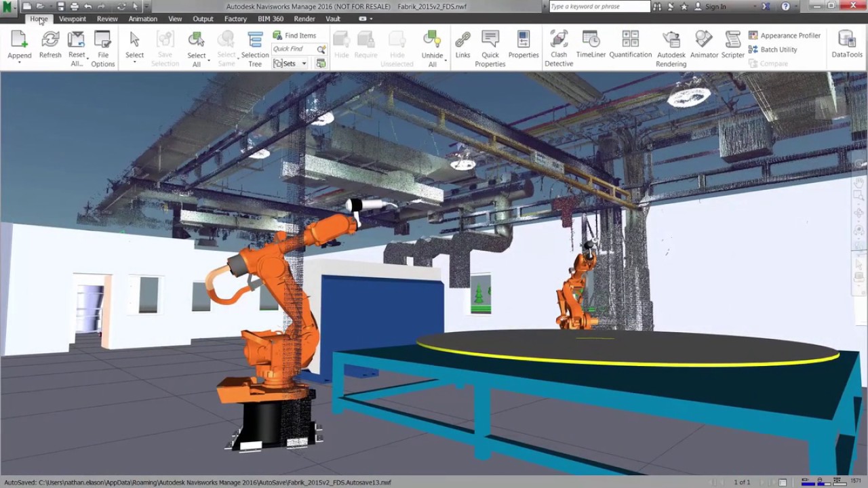Open the Sets dropdown

click(x=290, y=64)
